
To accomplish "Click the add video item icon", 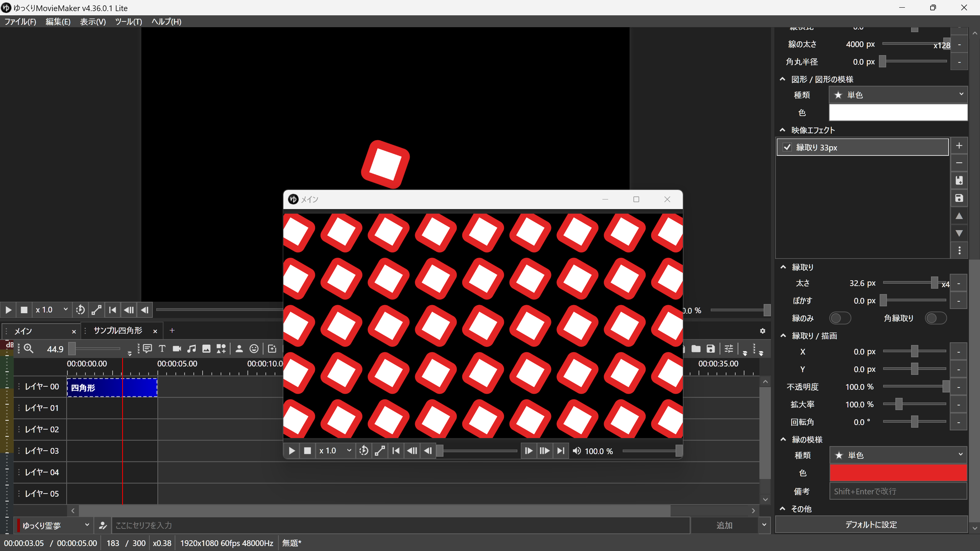I will (177, 349).
